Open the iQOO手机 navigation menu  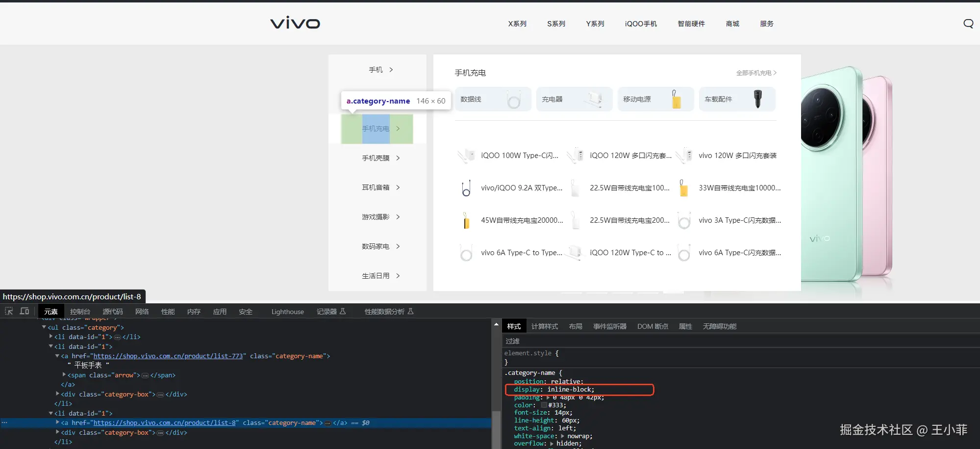641,24
